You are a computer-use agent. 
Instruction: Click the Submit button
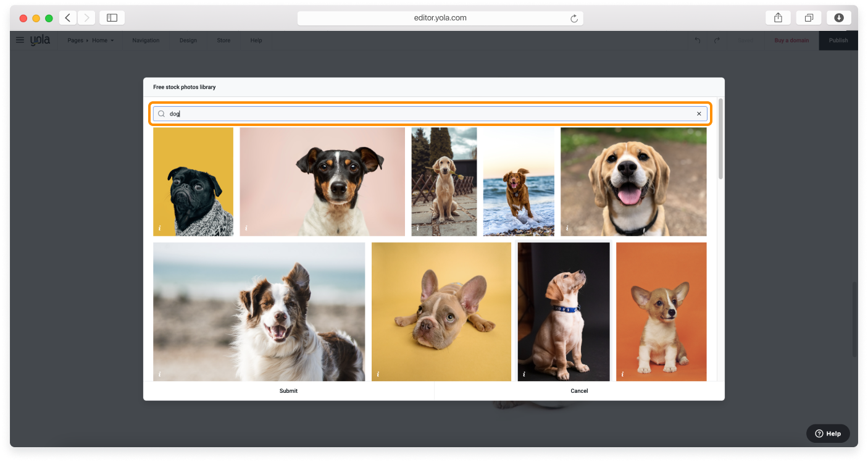pos(288,390)
